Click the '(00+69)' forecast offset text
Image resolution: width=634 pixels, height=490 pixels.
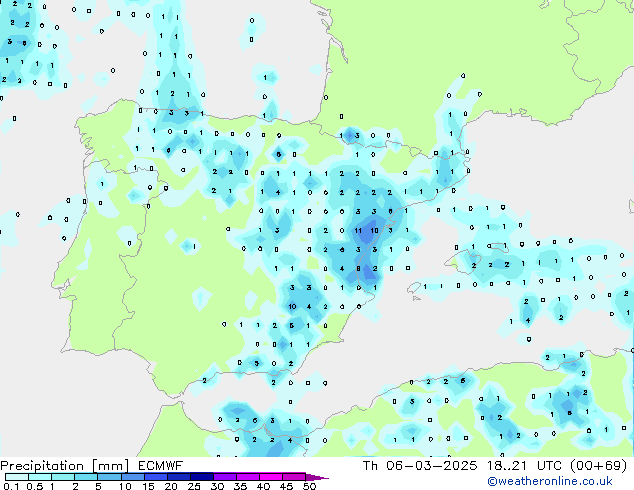[598, 466]
